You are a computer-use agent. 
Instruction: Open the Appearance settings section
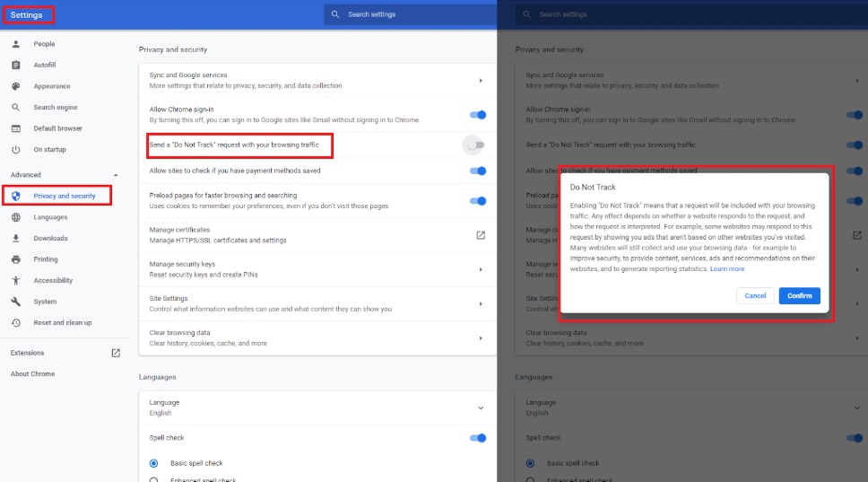point(52,86)
